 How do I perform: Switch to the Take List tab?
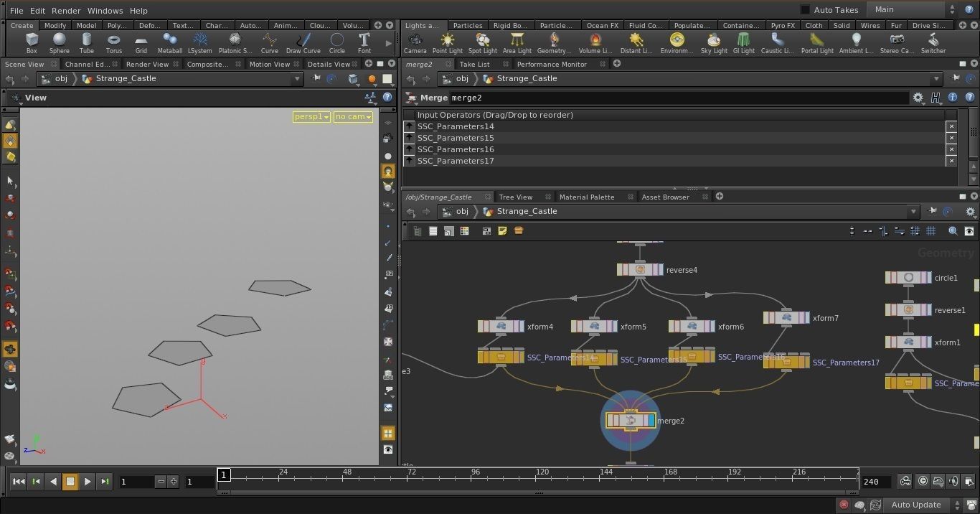(474, 64)
